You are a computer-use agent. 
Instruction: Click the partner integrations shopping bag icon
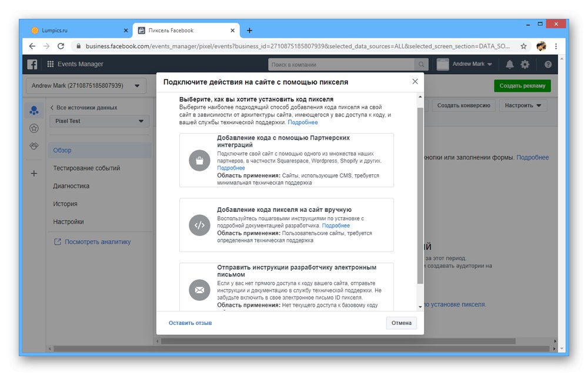(199, 160)
